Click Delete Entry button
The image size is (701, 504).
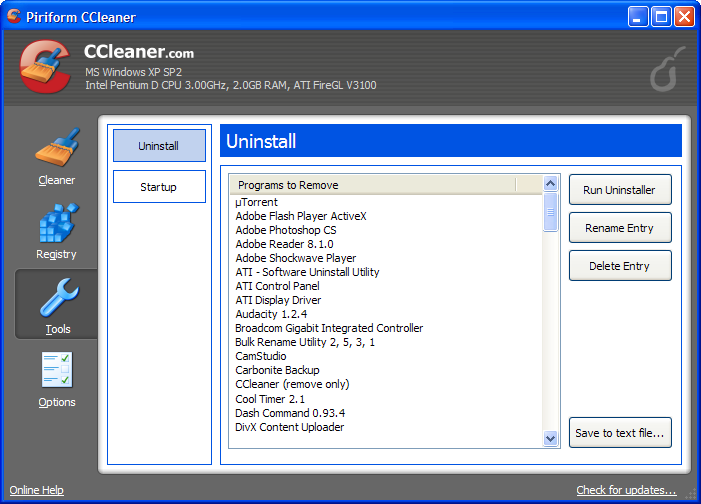tap(620, 266)
